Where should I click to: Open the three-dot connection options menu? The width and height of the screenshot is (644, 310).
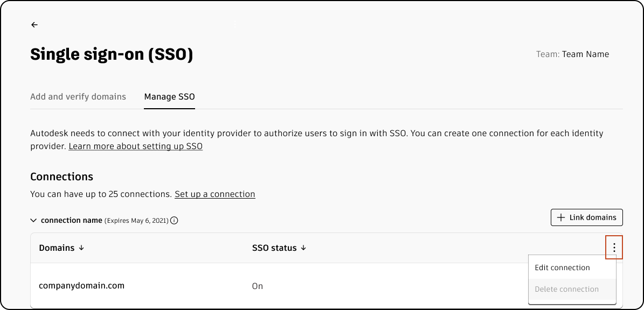click(614, 248)
